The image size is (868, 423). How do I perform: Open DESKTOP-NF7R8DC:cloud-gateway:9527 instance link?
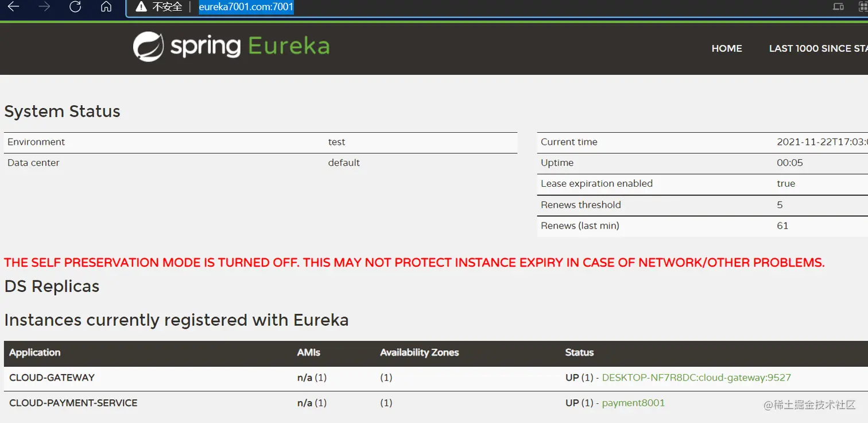click(x=696, y=378)
